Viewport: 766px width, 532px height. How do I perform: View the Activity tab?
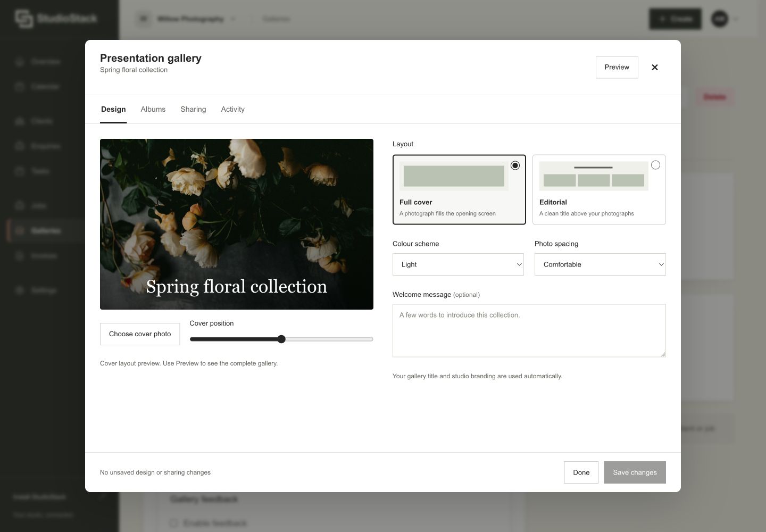[233, 109]
